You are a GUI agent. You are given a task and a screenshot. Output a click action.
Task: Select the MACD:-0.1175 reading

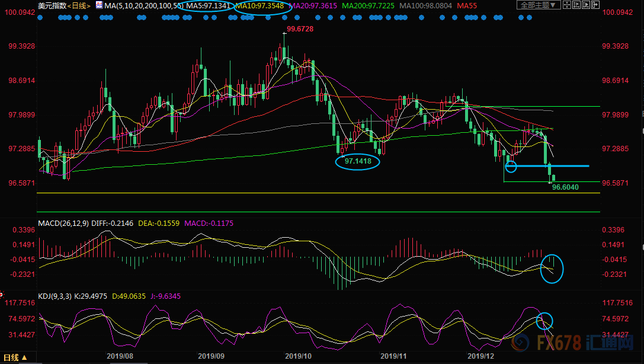pos(209,223)
